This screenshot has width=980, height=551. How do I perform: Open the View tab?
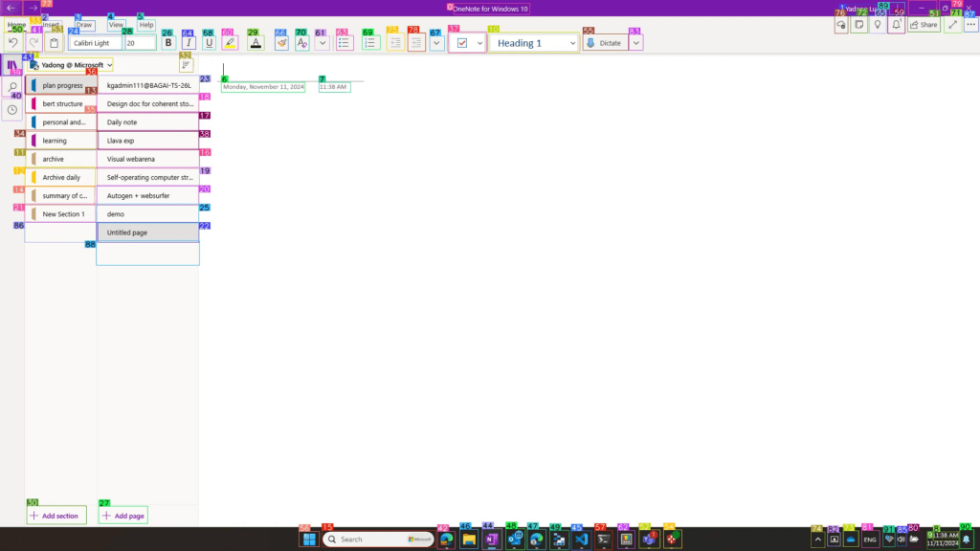[x=116, y=25]
